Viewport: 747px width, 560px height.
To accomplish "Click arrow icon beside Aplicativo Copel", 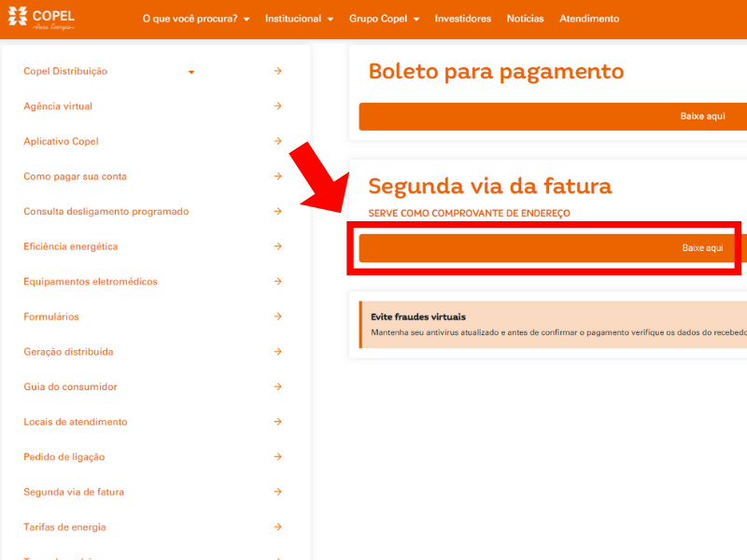I will coord(278,142).
